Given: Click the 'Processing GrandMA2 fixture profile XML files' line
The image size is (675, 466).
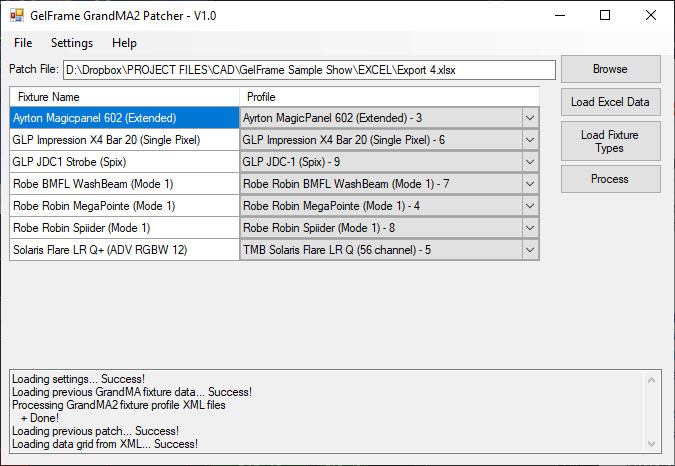Looking at the screenshot, I should (119, 405).
